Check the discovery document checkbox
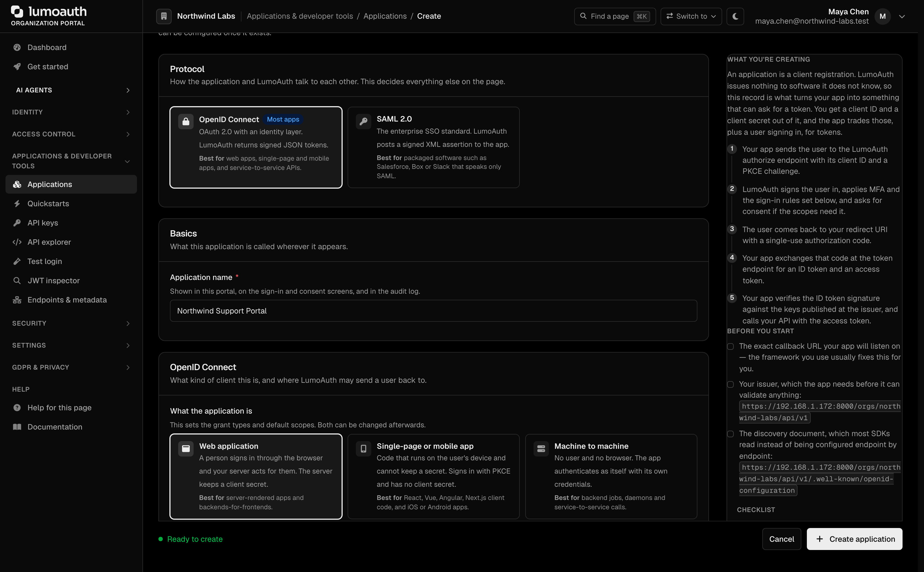Viewport: 924px width, 572px height. click(x=730, y=434)
